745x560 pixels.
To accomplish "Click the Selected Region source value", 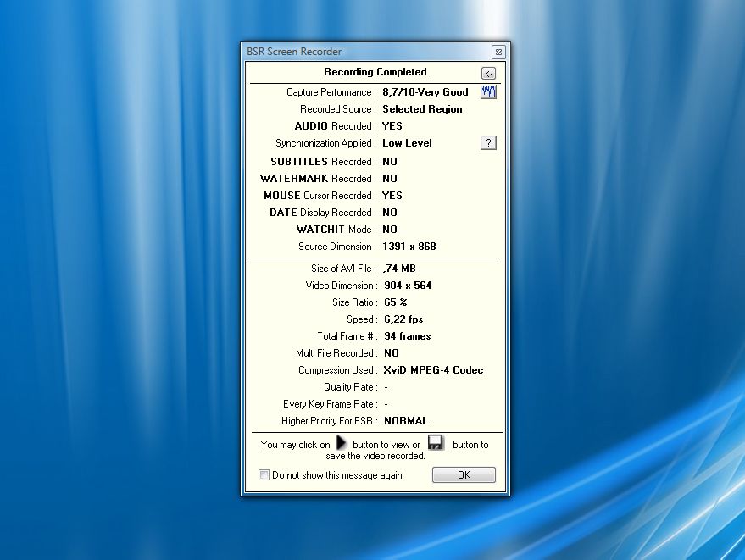I will click(422, 109).
